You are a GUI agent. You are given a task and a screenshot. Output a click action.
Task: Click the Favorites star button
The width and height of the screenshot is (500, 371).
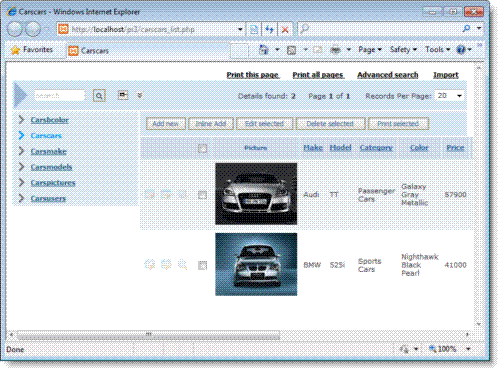point(32,50)
